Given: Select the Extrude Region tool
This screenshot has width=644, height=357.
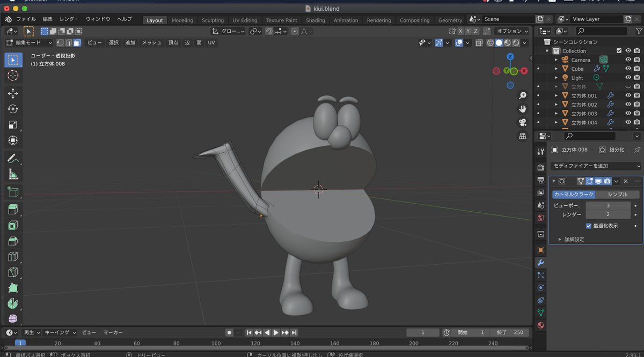Looking at the screenshot, I should point(13,210).
